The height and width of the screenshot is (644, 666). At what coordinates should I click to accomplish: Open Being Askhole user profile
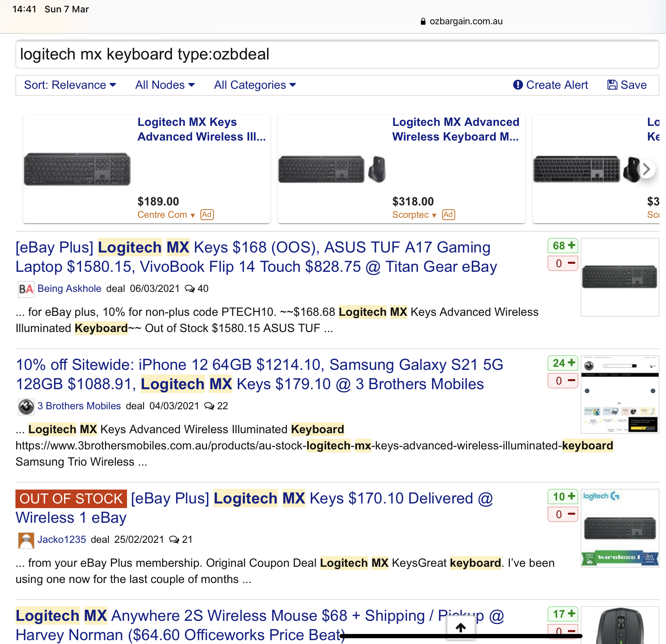[x=69, y=288]
